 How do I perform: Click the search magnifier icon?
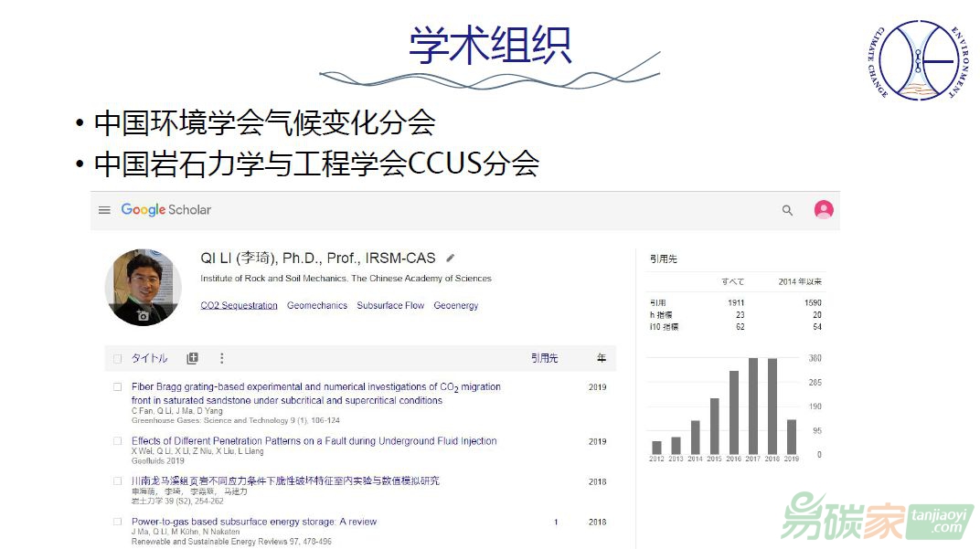click(x=787, y=210)
